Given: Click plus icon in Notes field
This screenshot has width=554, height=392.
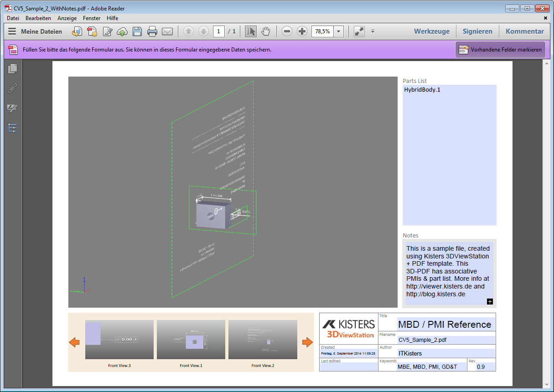Looking at the screenshot, I should [x=490, y=301].
